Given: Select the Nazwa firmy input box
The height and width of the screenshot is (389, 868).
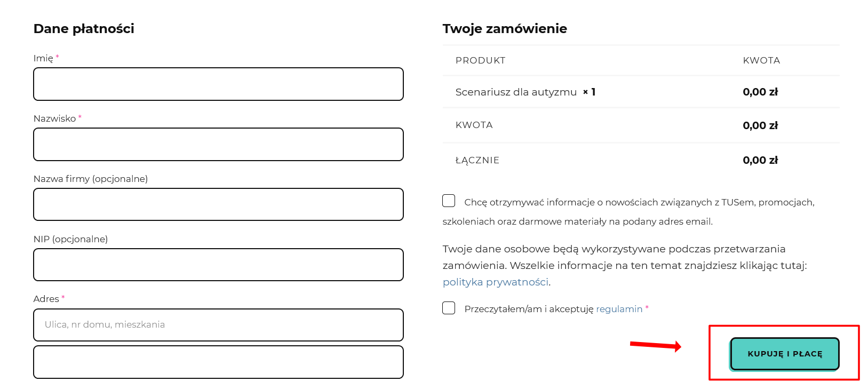Looking at the screenshot, I should point(218,204).
